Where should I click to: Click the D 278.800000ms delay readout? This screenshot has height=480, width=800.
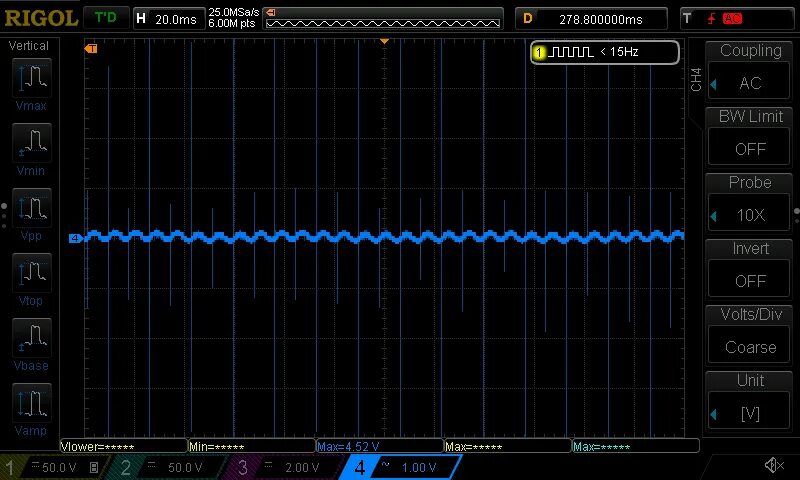pos(591,19)
